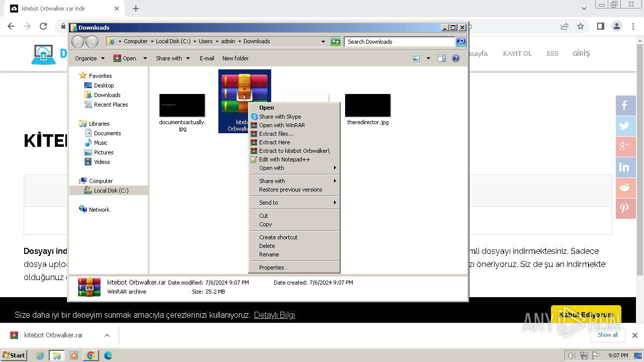Choose Extract to kitebot Orbwalker\
Viewport: 644px width, 362px height.
295,151
